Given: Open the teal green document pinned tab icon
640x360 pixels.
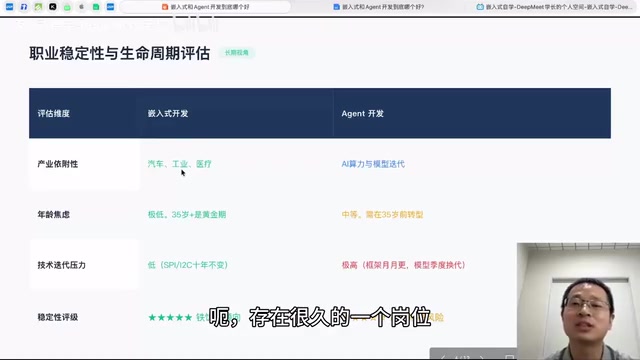Looking at the screenshot, I should [96, 7].
